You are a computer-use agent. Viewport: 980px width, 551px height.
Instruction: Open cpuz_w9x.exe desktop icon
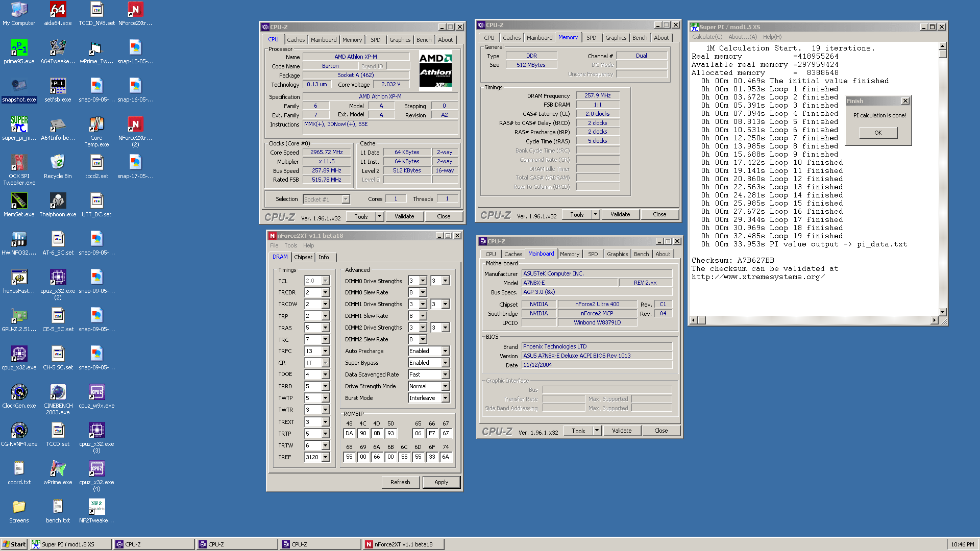(x=96, y=396)
